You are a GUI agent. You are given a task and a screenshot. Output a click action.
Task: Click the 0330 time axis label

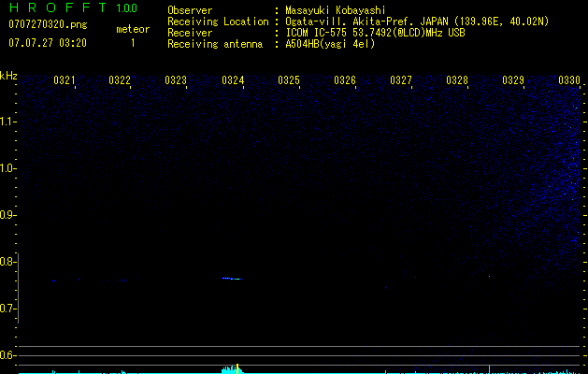click(x=569, y=80)
